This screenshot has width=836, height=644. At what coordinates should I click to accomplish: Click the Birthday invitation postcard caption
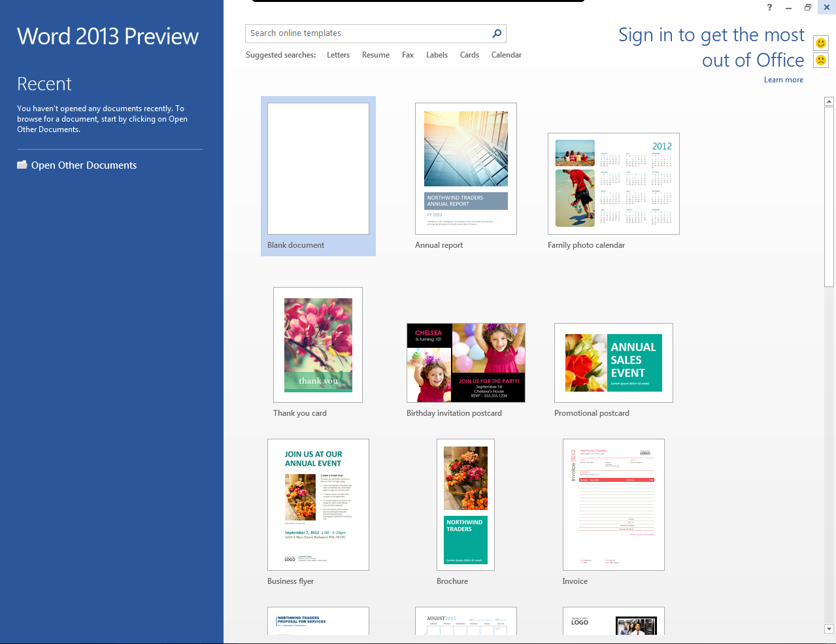pos(454,413)
